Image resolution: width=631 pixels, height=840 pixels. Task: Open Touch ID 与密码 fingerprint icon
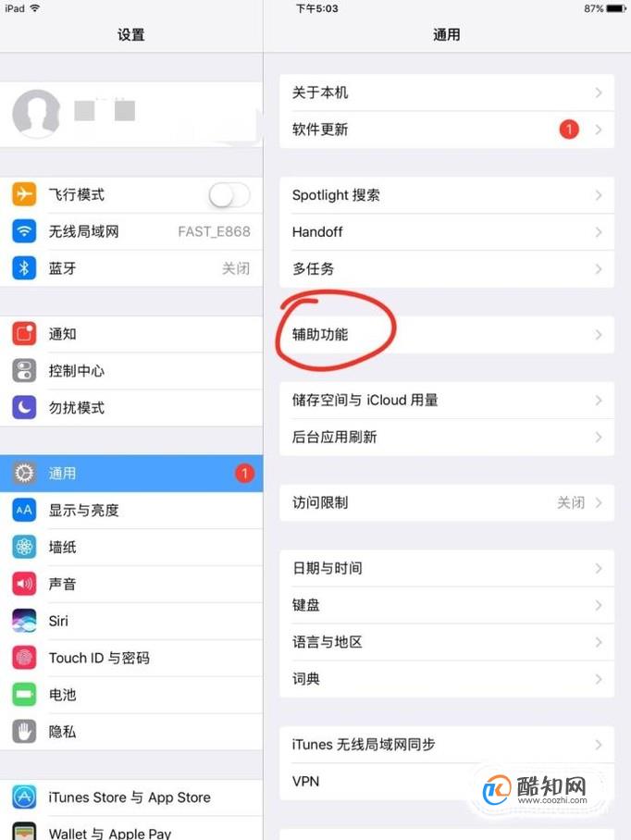click(24, 658)
